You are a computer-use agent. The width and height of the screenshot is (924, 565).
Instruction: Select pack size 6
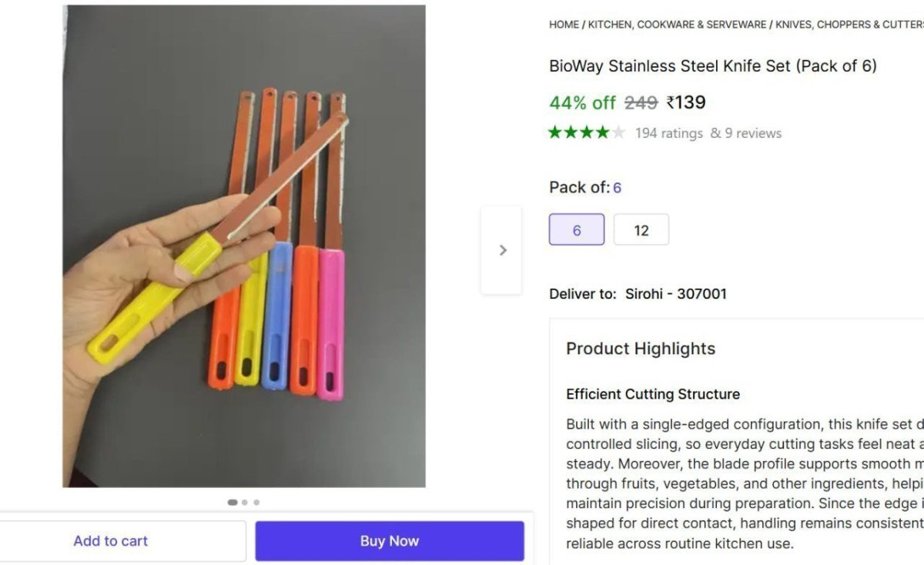[576, 229]
